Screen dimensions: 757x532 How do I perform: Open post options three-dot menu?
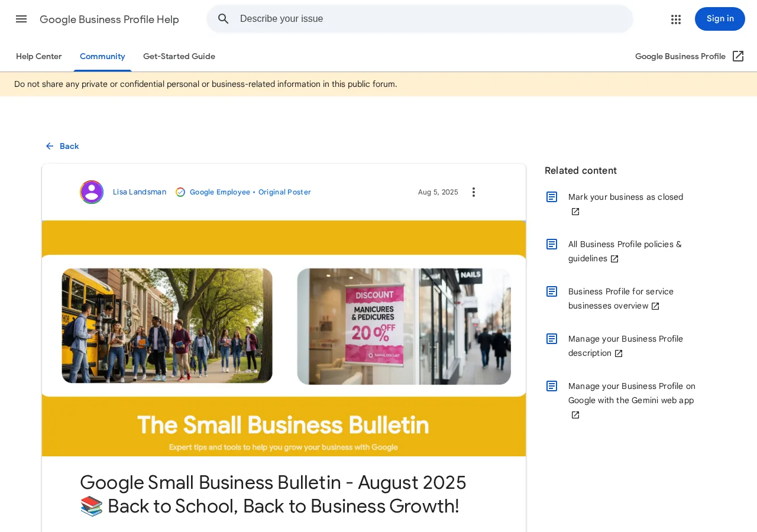(474, 192)
